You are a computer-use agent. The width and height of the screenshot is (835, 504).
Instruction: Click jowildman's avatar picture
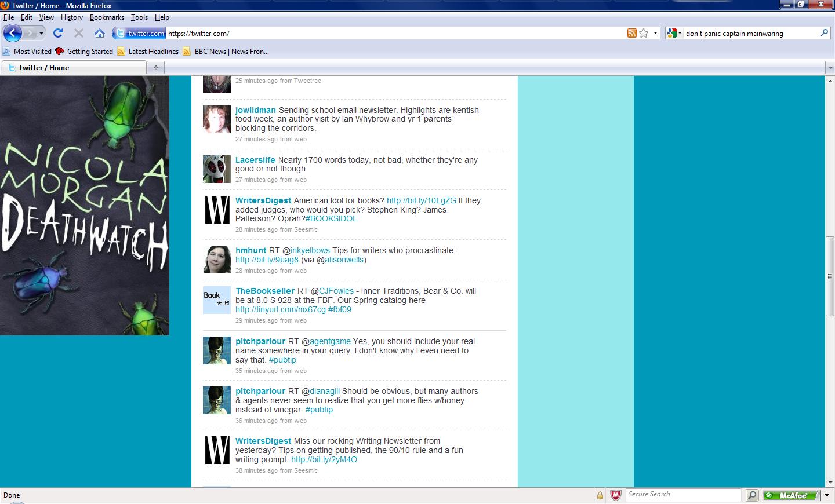coord(217,119)
